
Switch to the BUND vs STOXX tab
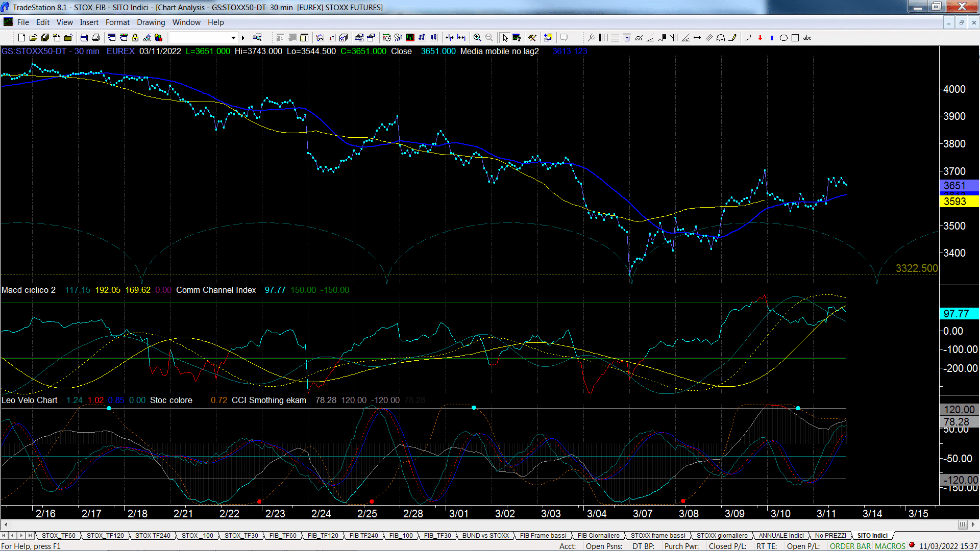click(x=485, y=535)
